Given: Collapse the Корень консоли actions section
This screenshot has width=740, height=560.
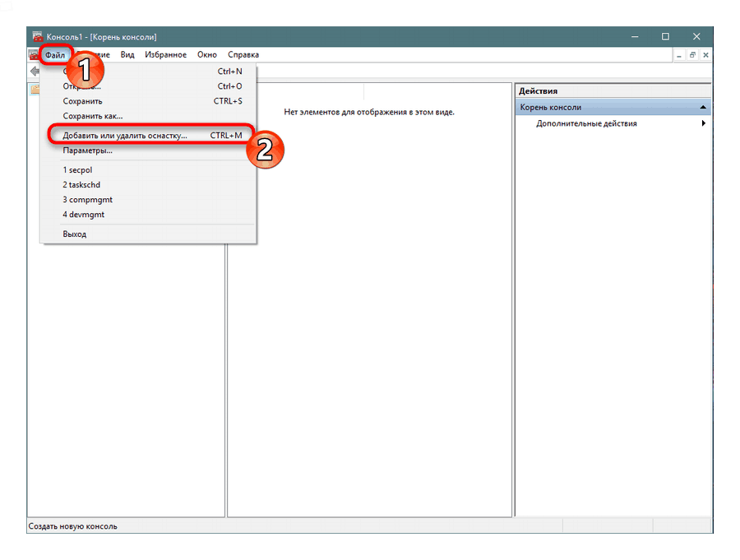Looking at the screenshot, I should [x=703, y=107].
